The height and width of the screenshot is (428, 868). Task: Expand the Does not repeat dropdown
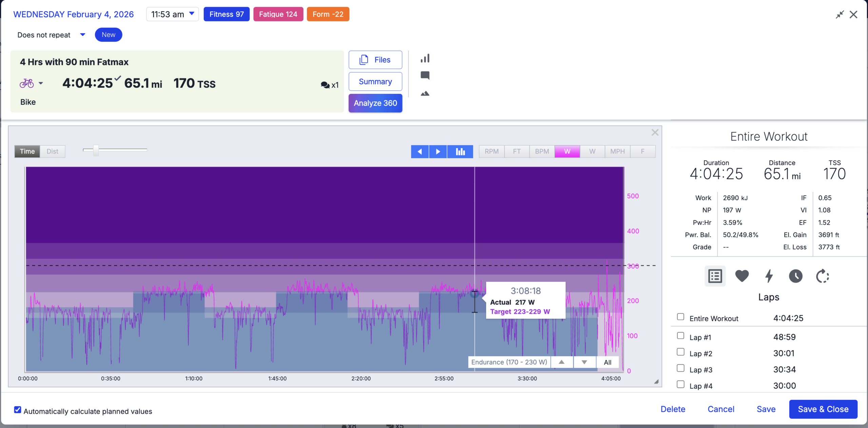(51, 35)
